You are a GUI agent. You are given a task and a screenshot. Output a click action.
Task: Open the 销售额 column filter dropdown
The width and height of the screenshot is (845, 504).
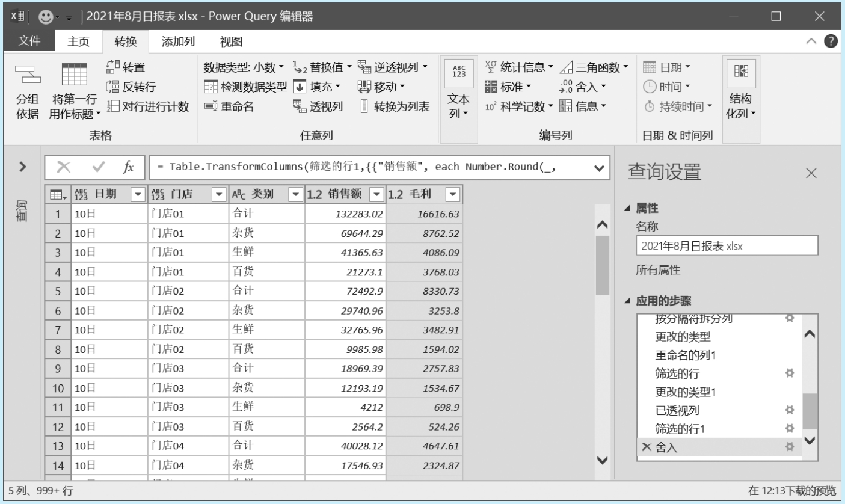tap(376, 194)
